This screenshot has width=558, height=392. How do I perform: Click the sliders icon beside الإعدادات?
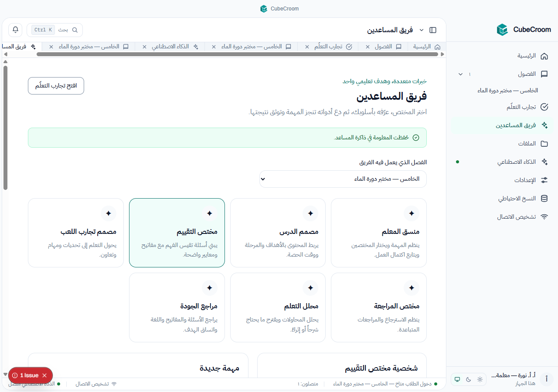544,180
